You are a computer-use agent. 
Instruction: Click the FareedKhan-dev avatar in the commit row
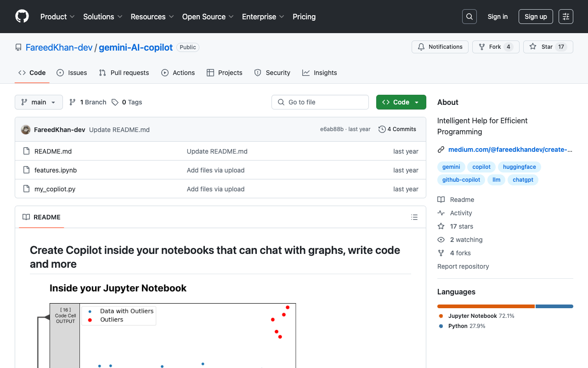coord(26,130)
